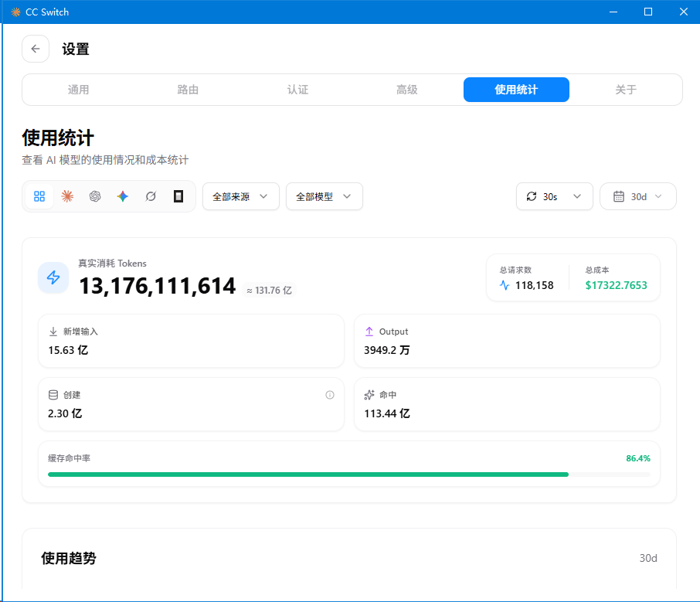Maximize the CC Switch window
700x602 pixels.
click(x=648, y=12)
